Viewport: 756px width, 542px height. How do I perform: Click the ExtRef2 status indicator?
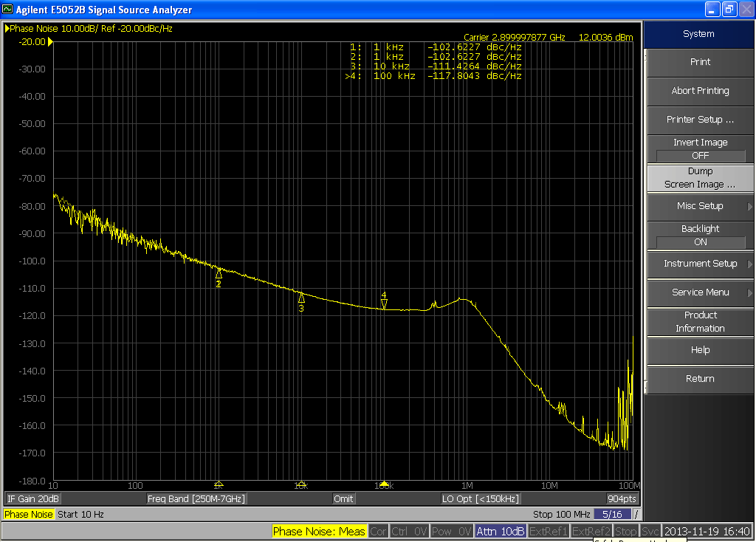591,532
